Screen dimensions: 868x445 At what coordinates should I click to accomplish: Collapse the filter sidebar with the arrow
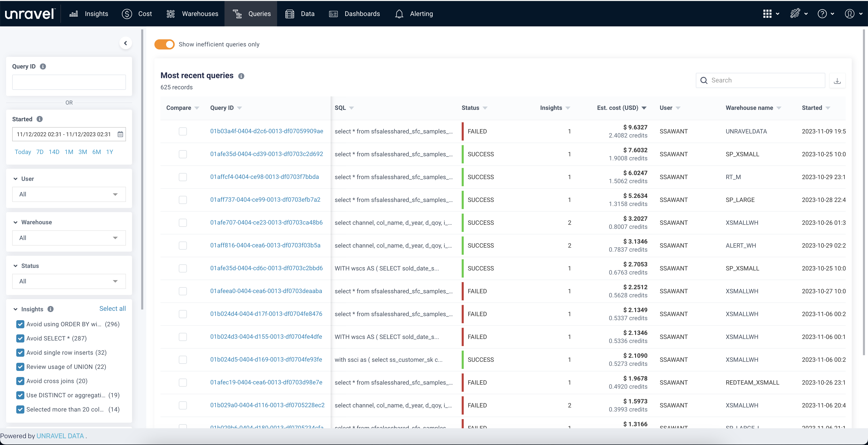click(x=125, y=43)
